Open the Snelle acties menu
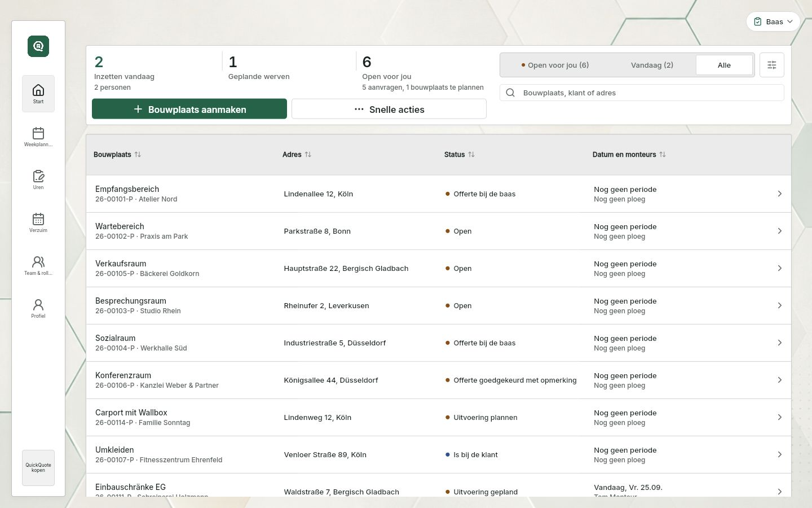812x508 pixels. coord(389,109)
